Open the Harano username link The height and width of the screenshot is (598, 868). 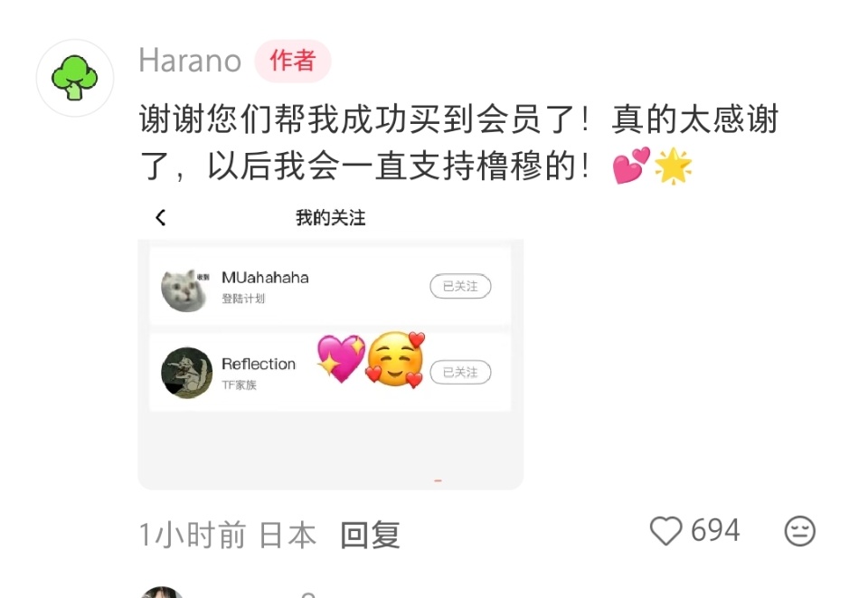[190, 61]
